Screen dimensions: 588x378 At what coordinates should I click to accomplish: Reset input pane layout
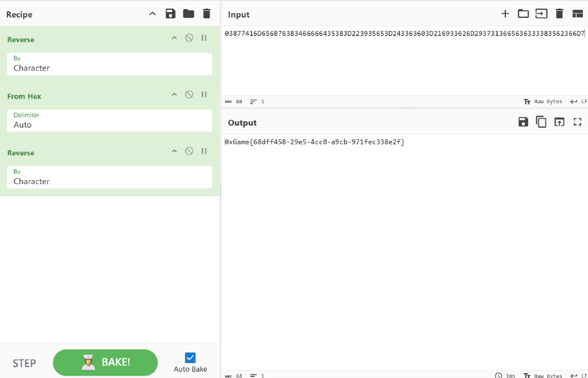tap(578, 14)
